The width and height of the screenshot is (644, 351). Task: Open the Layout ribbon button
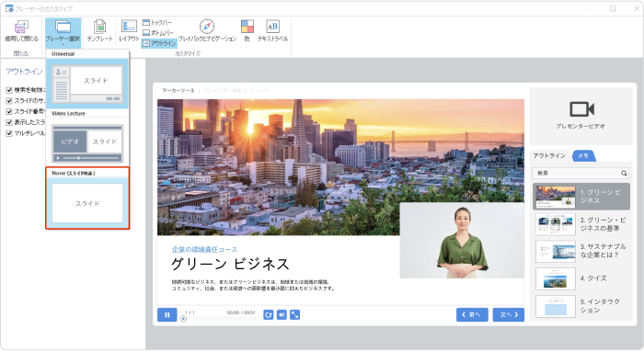click(x=129, y=30)
